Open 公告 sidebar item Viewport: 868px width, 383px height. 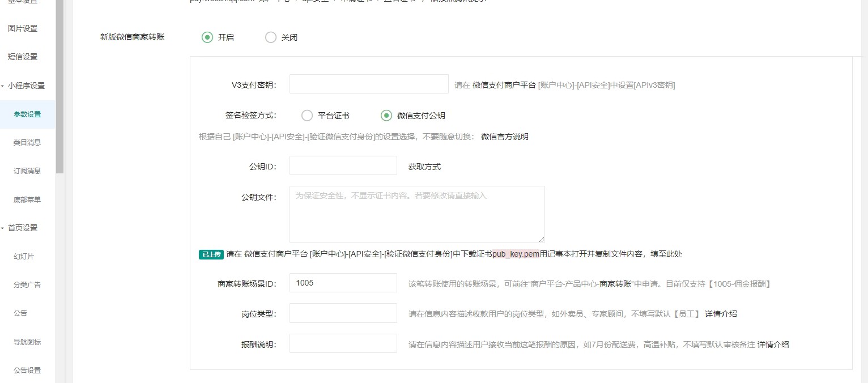coord(20,313)
